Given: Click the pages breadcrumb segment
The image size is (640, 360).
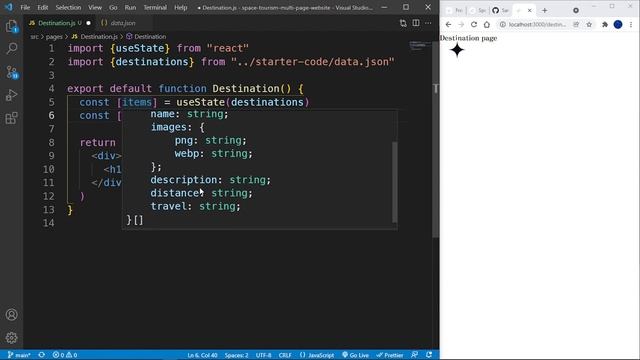Looking at the screenshot, I should (x=54, y=37).
